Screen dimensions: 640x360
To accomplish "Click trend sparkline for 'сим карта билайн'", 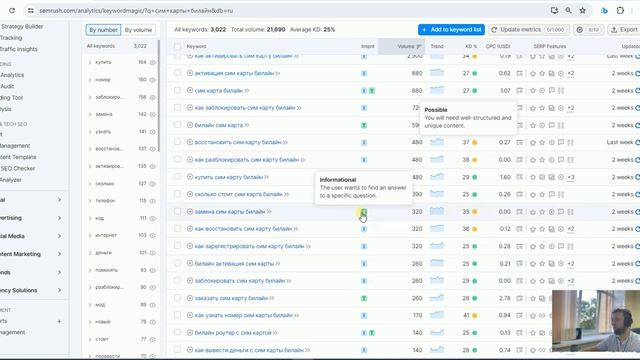I will point(437,90).
